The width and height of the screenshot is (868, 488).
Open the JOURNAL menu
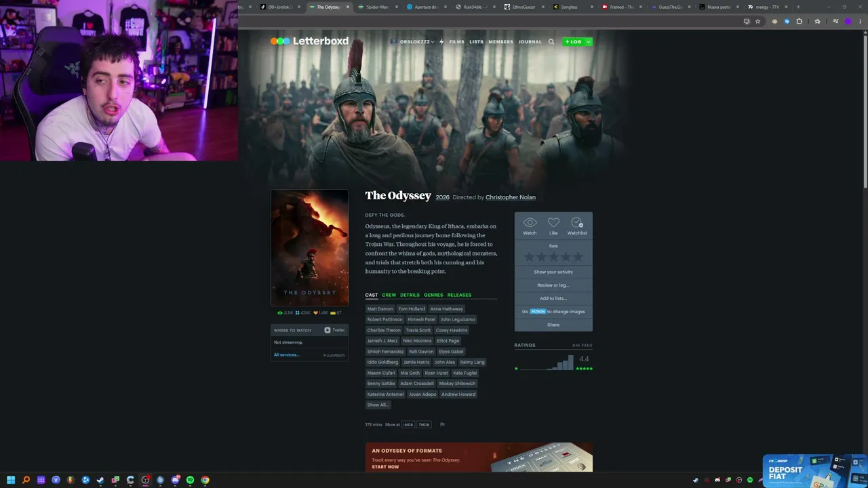[x=530, y=42]
